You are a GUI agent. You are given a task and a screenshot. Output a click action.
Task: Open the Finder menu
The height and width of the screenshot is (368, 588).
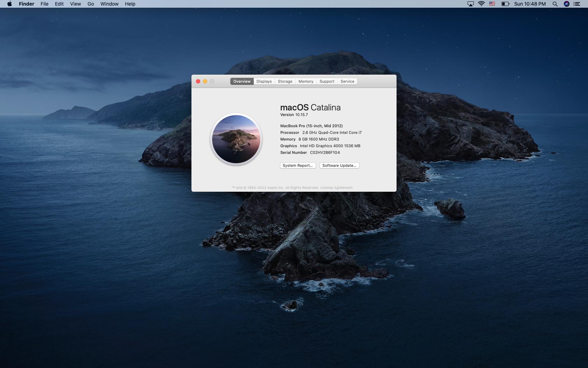click(x=27, y=4)
